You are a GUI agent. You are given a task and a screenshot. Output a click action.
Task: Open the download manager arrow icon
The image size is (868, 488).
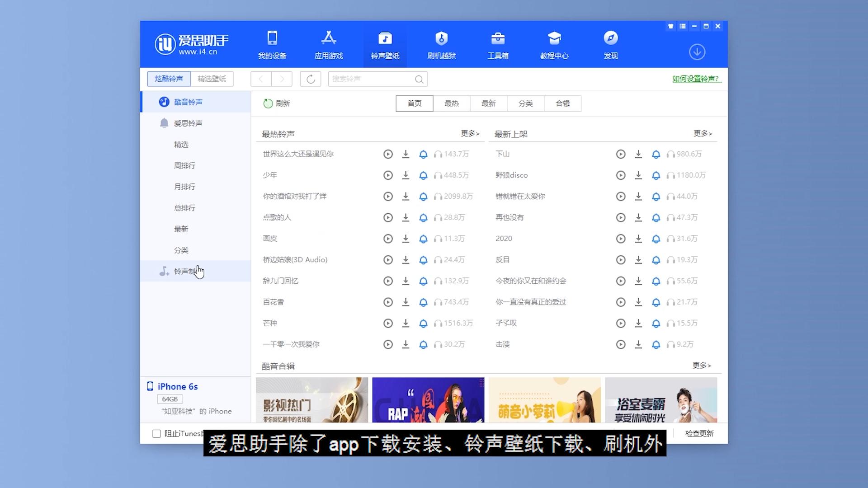point(697,52)
